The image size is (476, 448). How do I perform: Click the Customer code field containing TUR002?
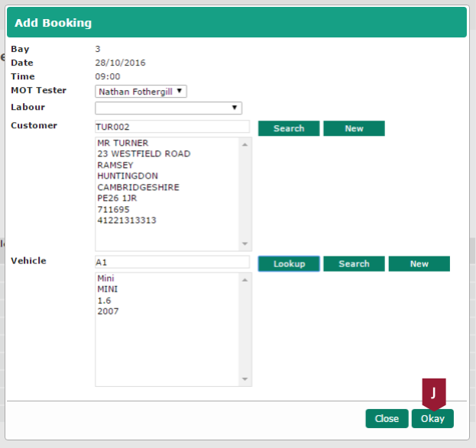click(x=172, y=127)
